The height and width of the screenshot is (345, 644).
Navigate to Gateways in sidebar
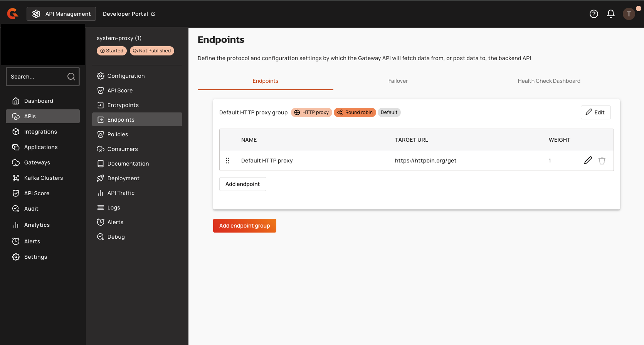37,162
